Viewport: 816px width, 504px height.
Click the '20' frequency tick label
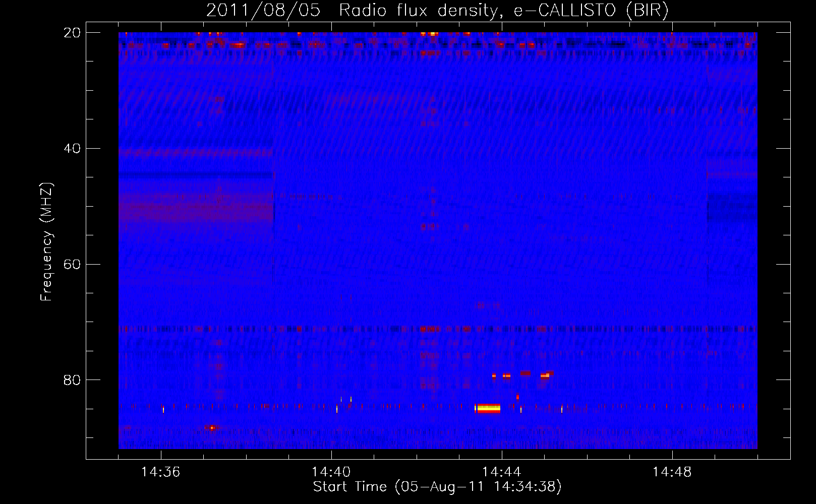pos(72,33)
